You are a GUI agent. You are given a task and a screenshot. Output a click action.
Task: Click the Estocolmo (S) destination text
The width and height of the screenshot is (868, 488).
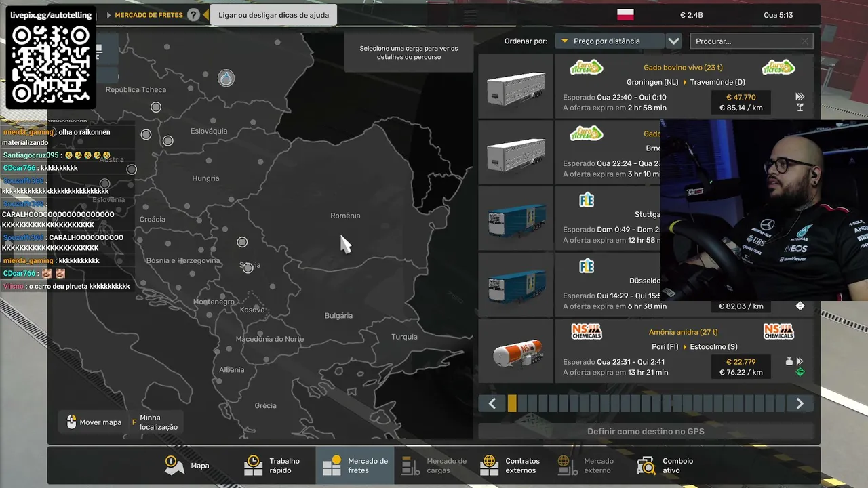(713, 347)
